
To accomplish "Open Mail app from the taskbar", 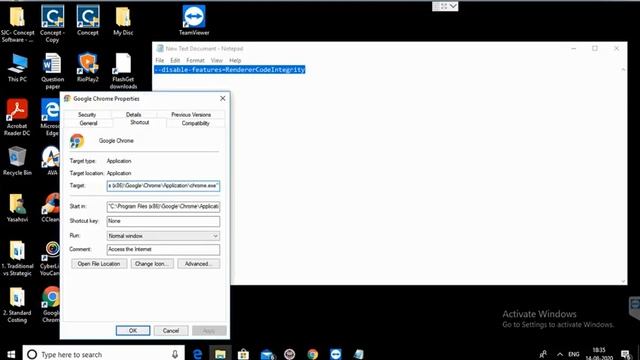I will click(267, 354).
